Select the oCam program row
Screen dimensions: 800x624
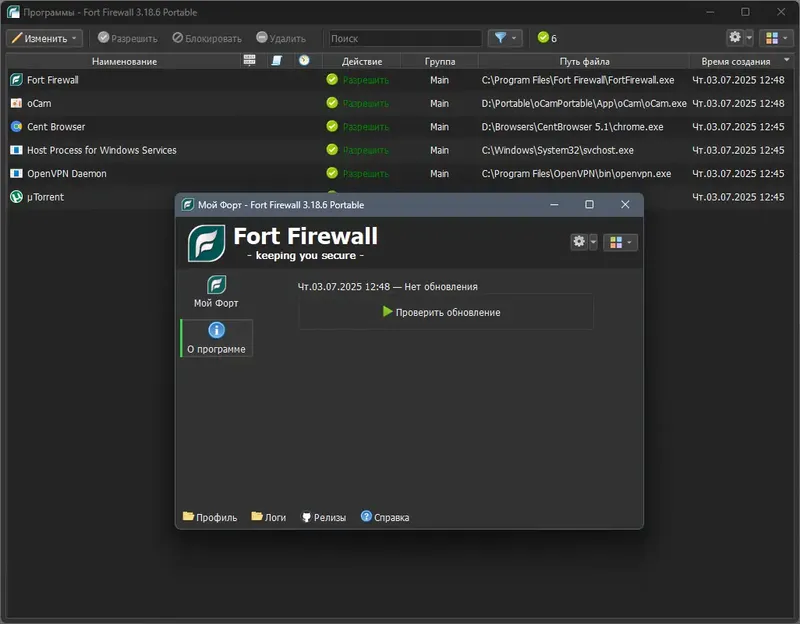[x=400, y=104]
